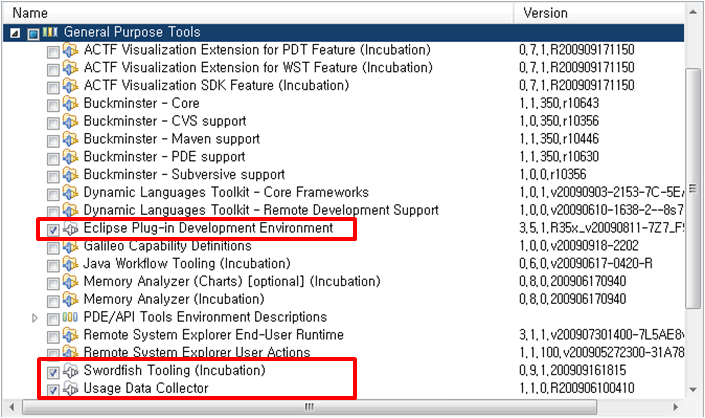Image resolution: width=705 pixels, height=418 pixels.
Task: Select the Java Workflow Tooling (Incubation) row
Action: pyautogui.click(x=344, y=264)
